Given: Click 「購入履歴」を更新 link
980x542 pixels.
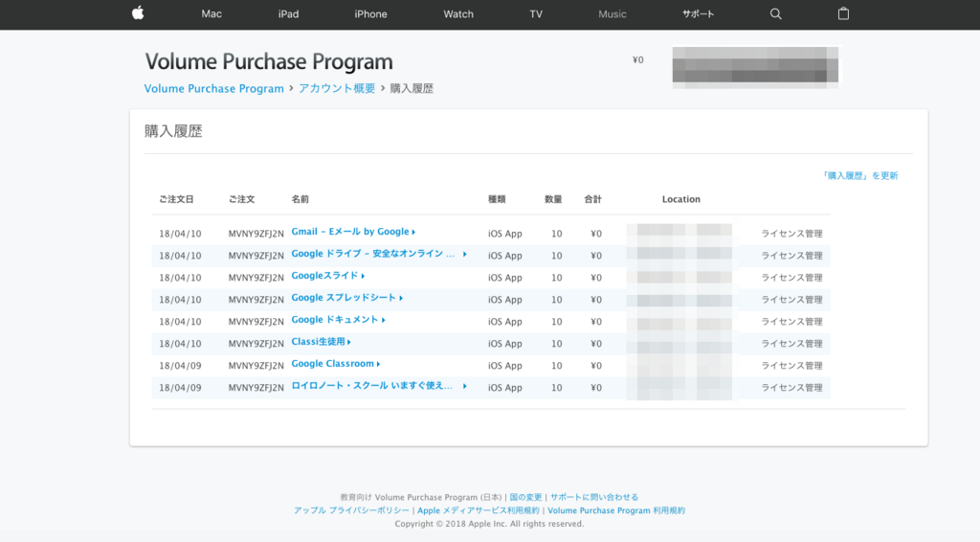Looking at the screenshot, I should pos(860,175).
